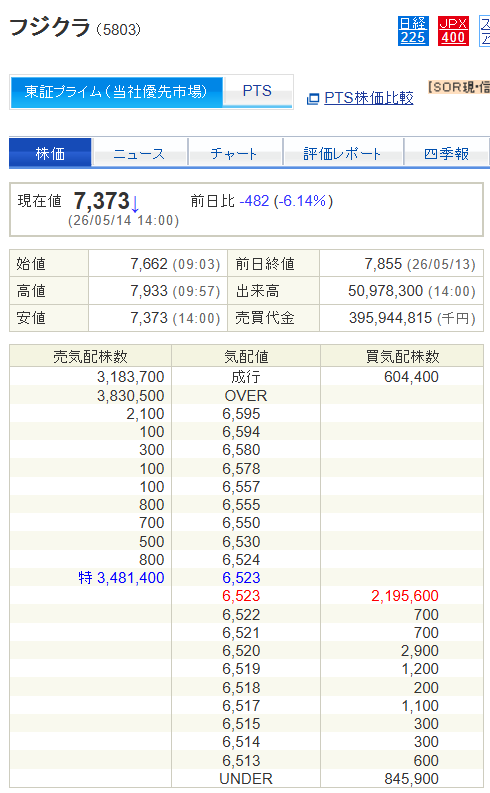Click the 買気配株数 column header
Screen dimensions: 490x793
[x=403, y=356]
